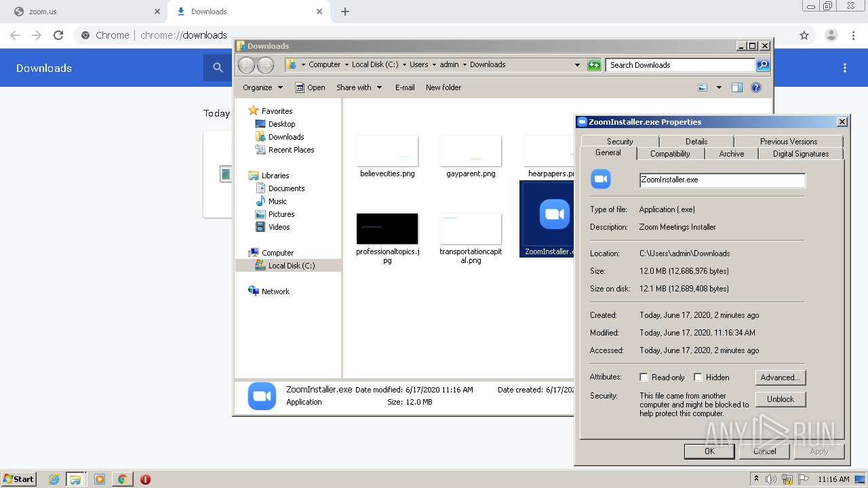Select the believecities.png thumbnail
This screenshot has width=868, height=488.
(387, 150)
